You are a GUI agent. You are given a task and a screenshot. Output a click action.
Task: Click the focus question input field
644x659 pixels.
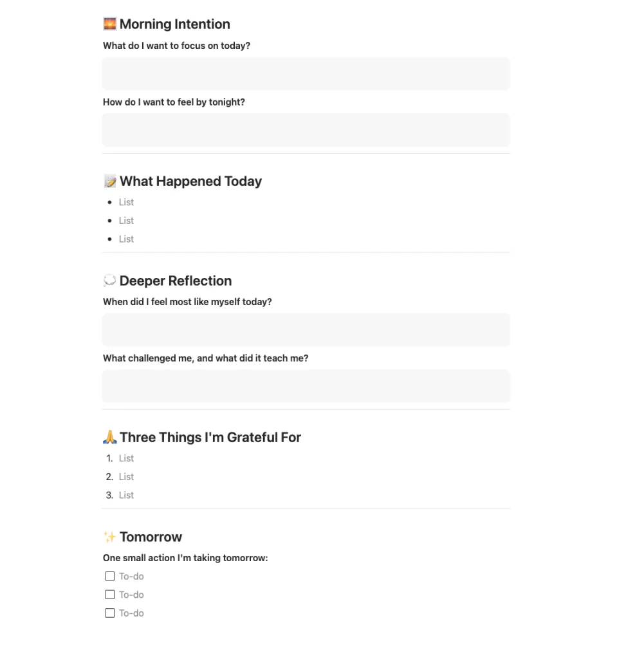pos(306,73)
